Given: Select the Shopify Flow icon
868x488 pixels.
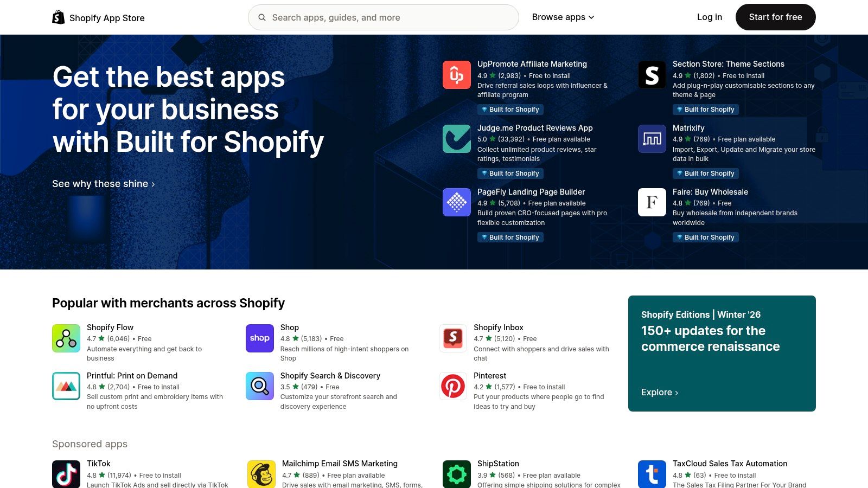Looking at the screenshot, I should coord(66,338).
